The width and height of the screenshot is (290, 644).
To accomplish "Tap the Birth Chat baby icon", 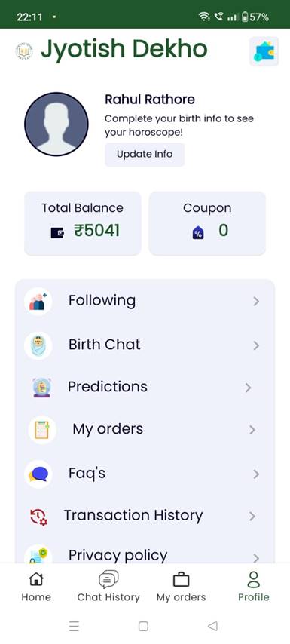I will [x=38, y=346].
